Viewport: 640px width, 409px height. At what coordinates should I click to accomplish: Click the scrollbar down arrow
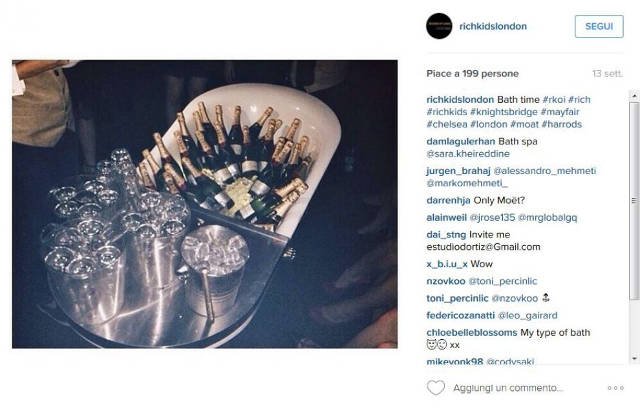[x=634, y=359]
